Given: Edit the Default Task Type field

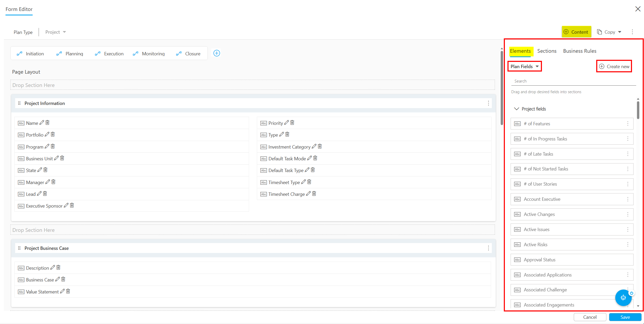Looking at the screenshot, I should [307, 170].
